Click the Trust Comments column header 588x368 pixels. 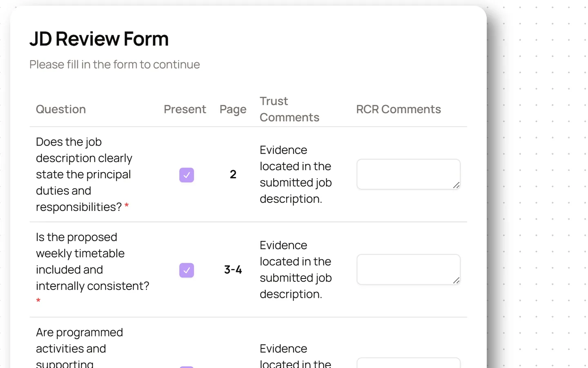[290, 109]
